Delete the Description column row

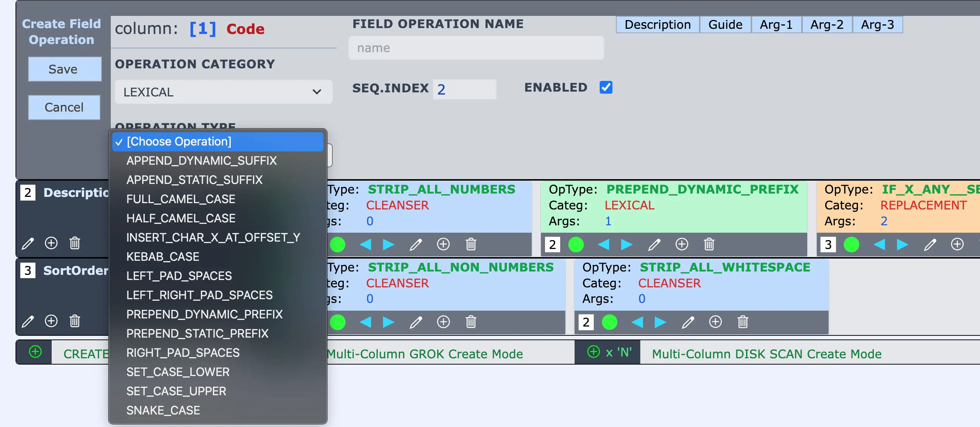click(x=75, y=243)
